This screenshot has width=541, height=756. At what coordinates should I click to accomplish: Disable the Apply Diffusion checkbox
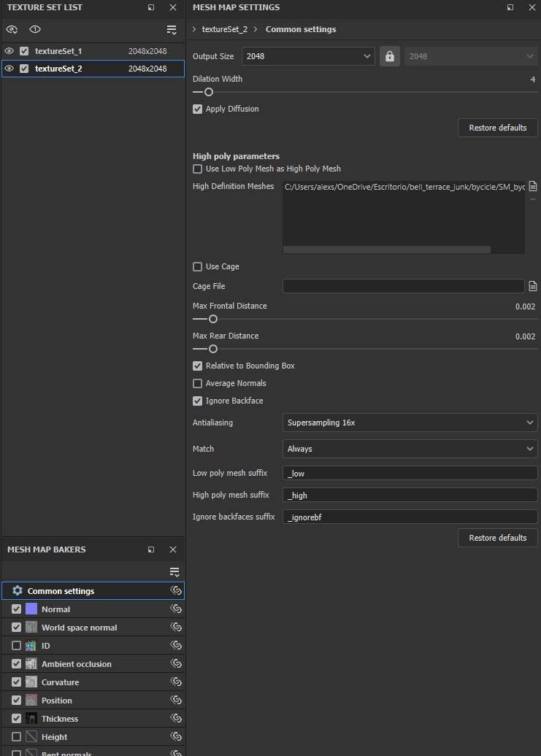click(197, 109)
